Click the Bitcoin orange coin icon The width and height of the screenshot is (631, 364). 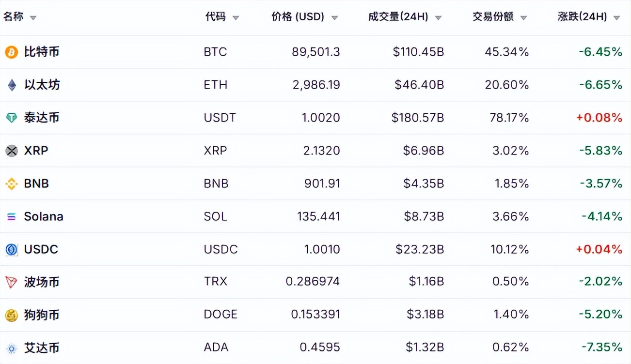(11, 52)
